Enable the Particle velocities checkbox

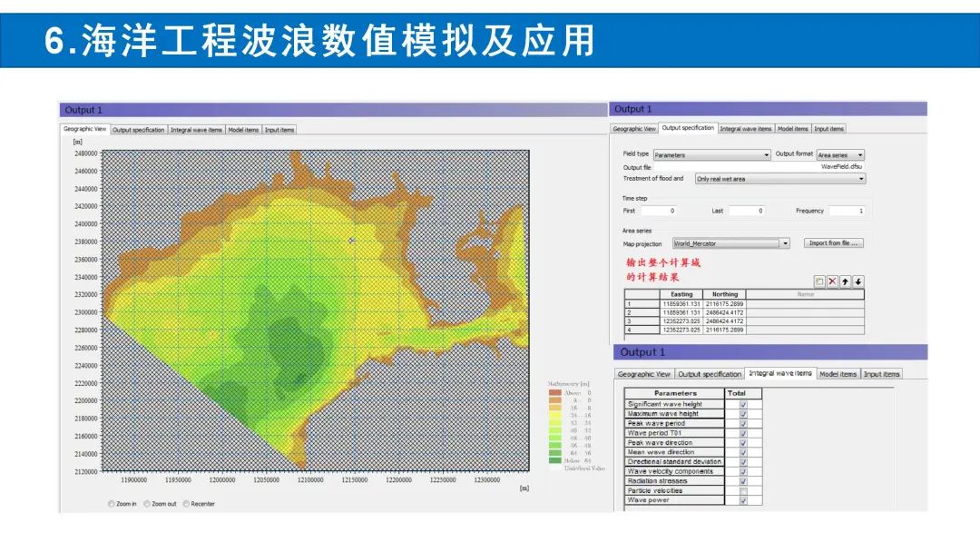(x=743, y=490)
